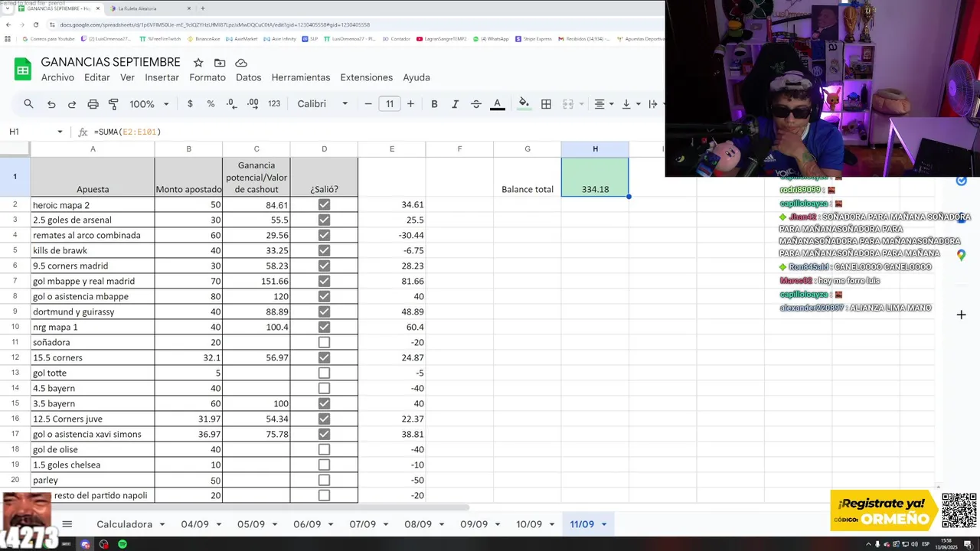Uncheck the heroic mapa 2 checkbox
Image resolution: width=980 pixels, height=551 pixels.
click(324, 204)
